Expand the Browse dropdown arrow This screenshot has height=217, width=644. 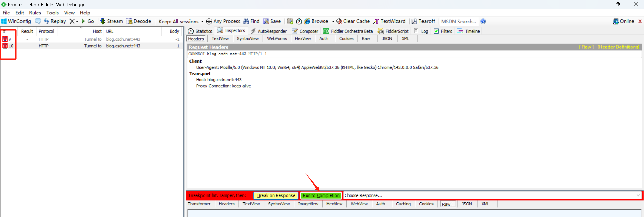(333, 22)
